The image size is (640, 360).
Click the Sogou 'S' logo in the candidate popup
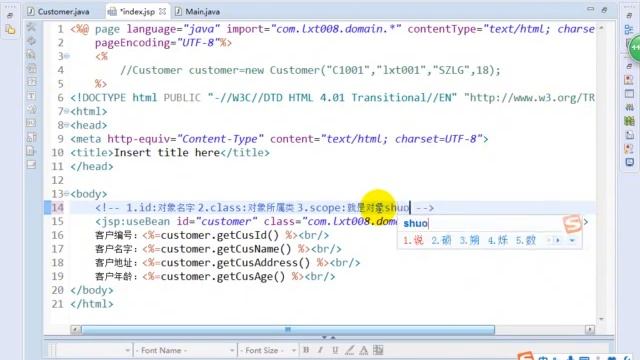(x=572, y=224)
